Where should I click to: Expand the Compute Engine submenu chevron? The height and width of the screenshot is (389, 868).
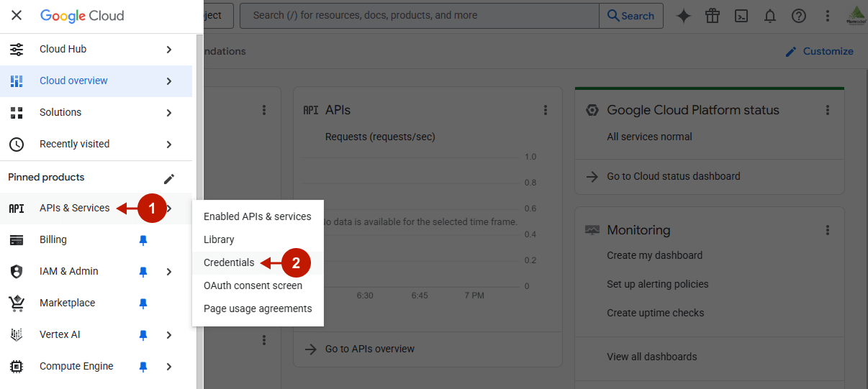click(x=169, y=367)
